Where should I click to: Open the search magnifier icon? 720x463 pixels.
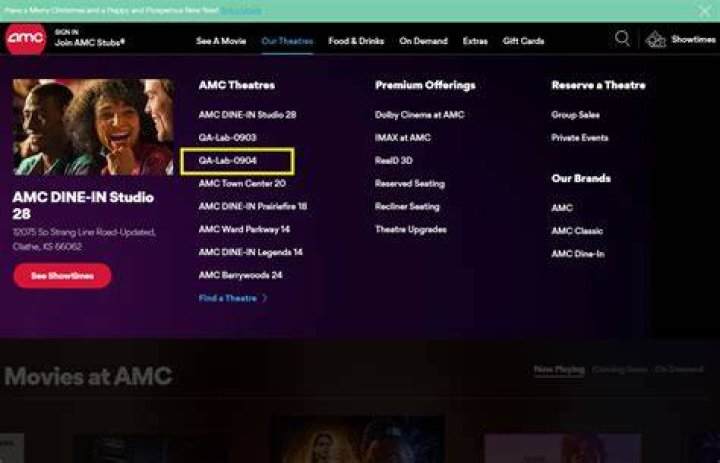tap(622, 39)
